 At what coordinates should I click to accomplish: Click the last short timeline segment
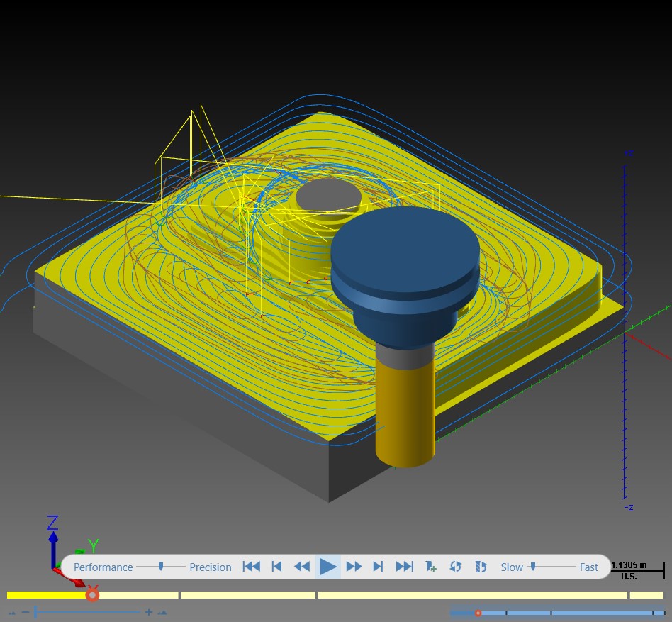pos(646,595)
